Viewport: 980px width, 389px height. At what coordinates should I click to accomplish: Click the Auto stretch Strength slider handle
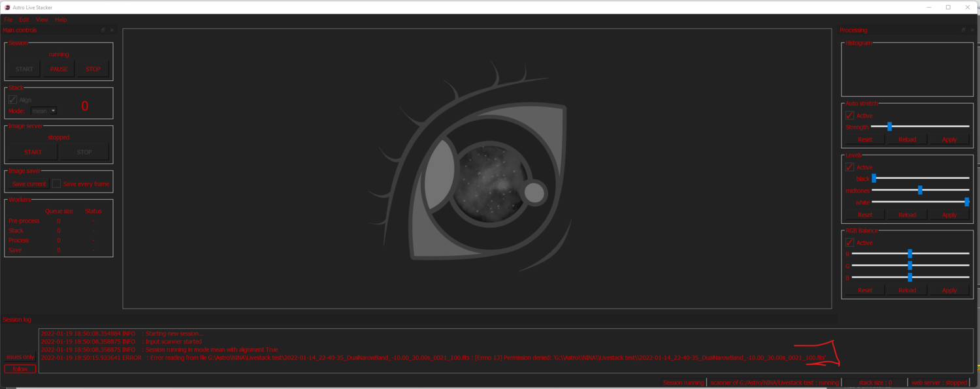889,127
